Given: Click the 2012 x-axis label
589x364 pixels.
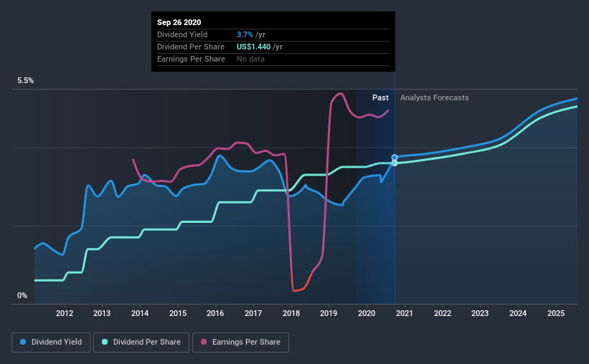Looking at the screenshot, I should click(65, 313).
